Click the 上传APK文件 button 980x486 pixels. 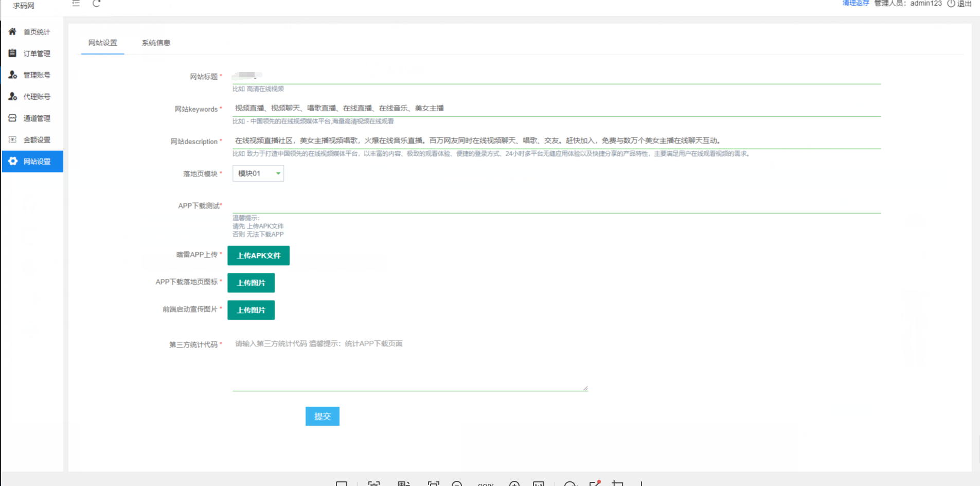(258, 255)
